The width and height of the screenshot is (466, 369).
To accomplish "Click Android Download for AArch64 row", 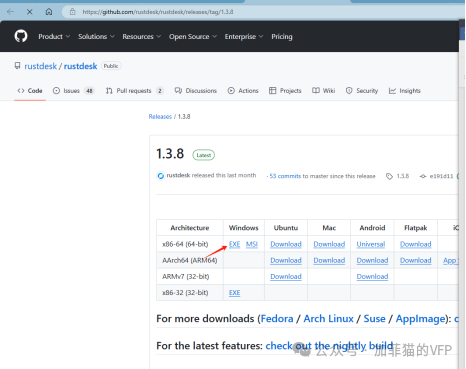I will coord(372,260).
